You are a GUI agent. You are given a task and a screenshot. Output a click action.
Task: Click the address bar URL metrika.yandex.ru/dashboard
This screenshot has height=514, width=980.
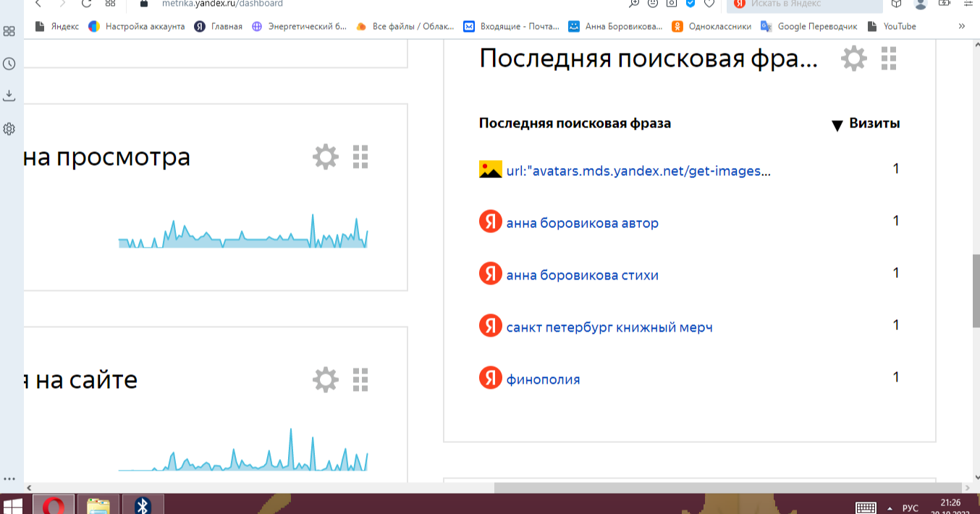tap(222, 4)
